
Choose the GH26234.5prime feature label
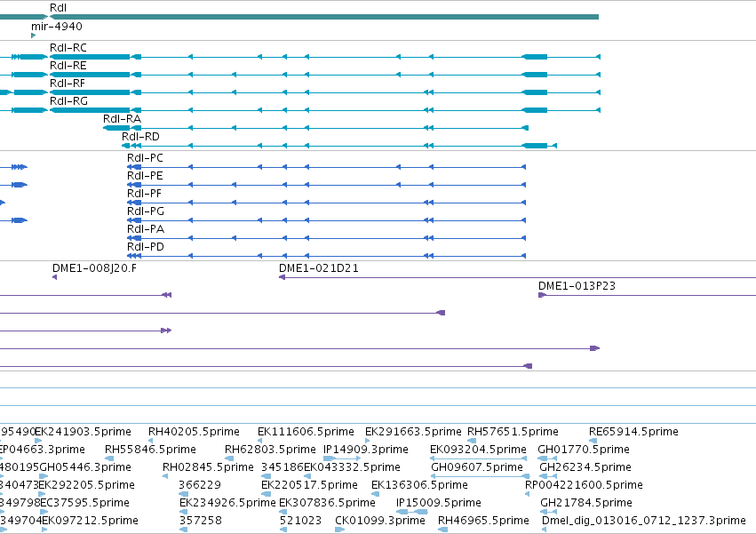pos(585,467)
